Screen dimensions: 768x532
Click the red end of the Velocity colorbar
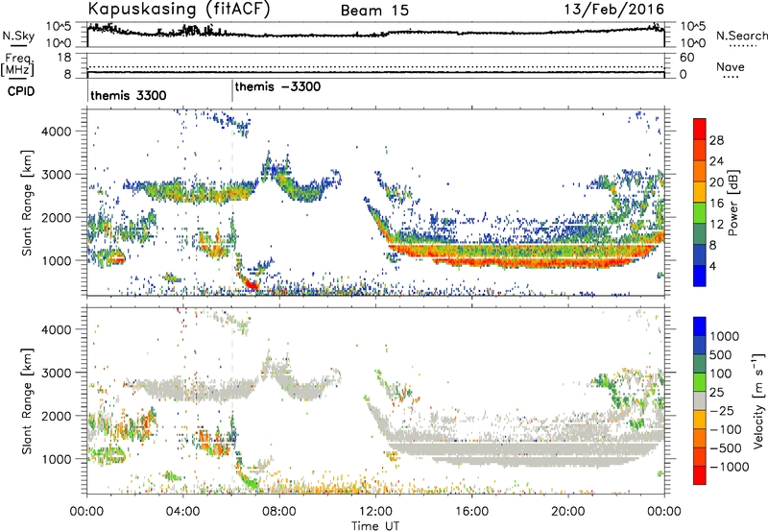tap(700, 475)
